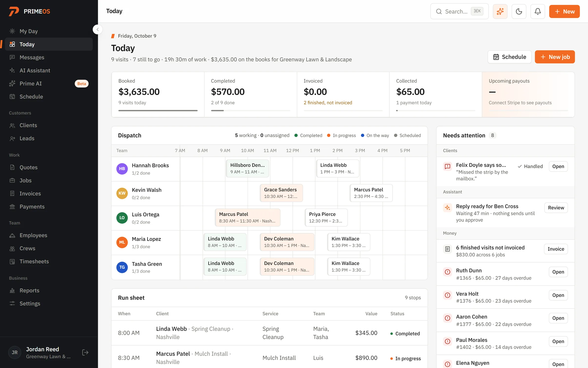Viewport: 588px width, 368px height.
Task: Focus the Search field
Action: click(x=459, y=11)
